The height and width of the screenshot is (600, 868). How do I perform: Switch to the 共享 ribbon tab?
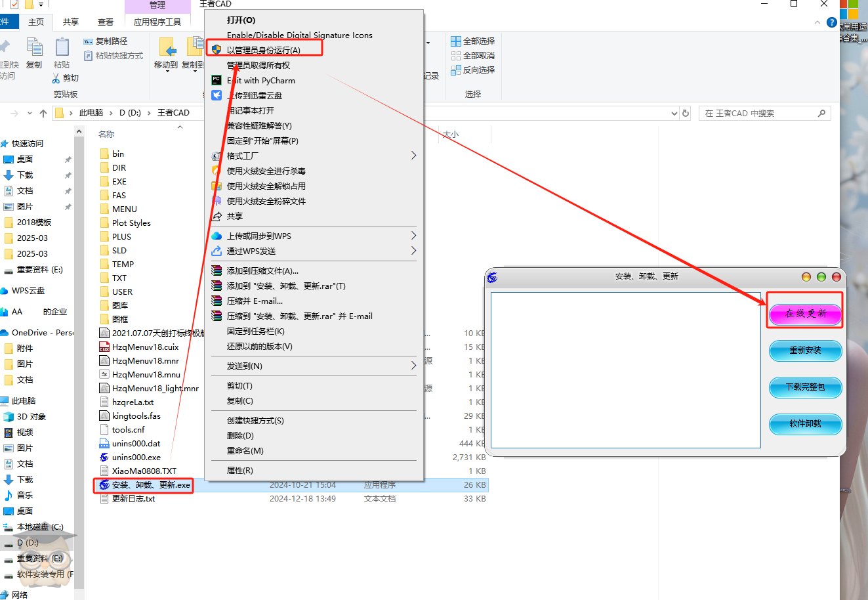point(71,22)
